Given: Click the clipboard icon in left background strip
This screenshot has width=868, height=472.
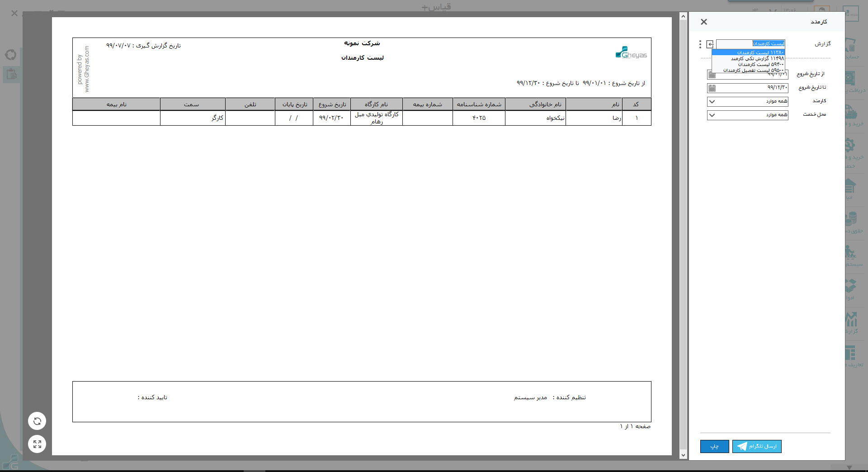Looking at the screenshot, I should click(11, 74).
